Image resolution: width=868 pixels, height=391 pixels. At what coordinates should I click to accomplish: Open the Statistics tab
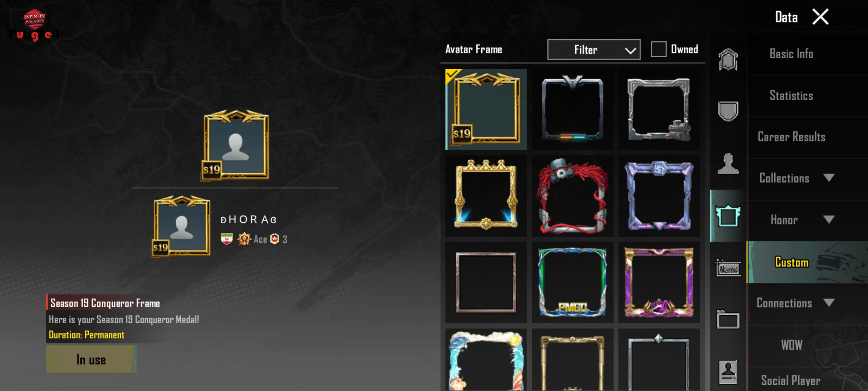point(791,96)
